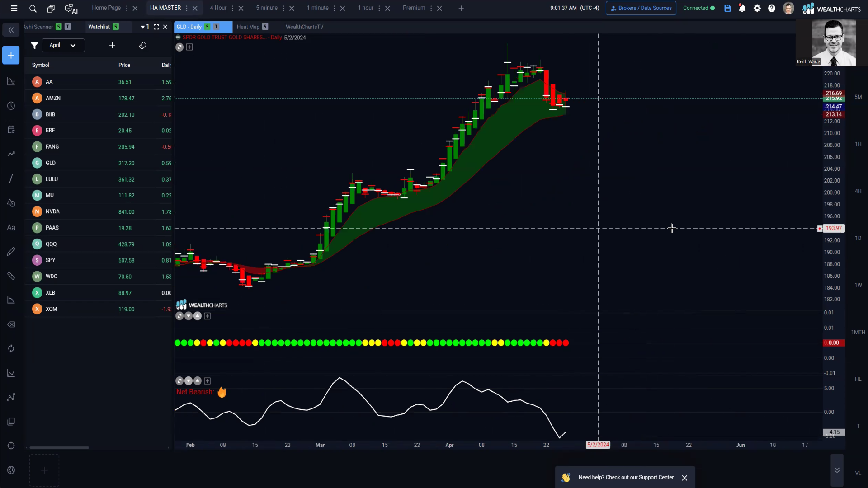This screenshot has width=868, height=488.
Task: Open the AI chat assistant
Action: click(x=71, y=8)
